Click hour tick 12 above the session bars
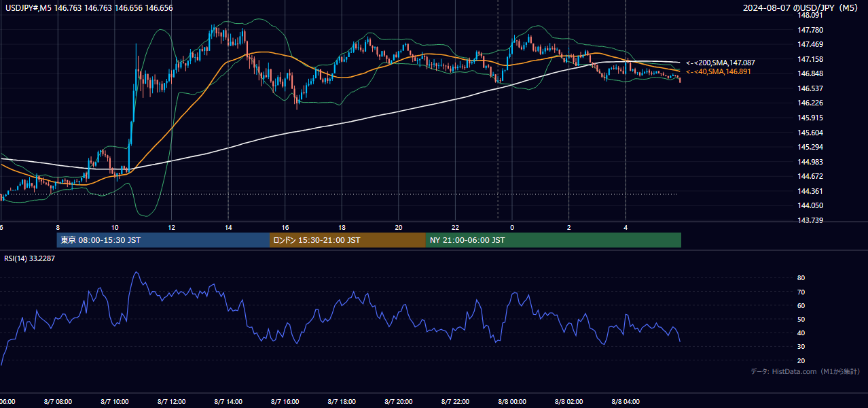Image resolution: width=868 pixels, height=408 pixels. pyautogui.click(x=172, y=227)
